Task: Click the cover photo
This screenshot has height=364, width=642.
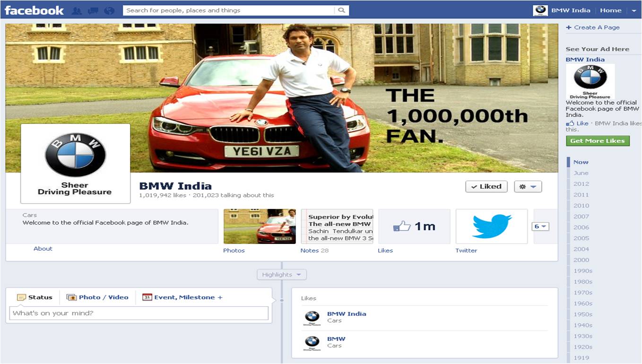Action: tap(282, 98)
